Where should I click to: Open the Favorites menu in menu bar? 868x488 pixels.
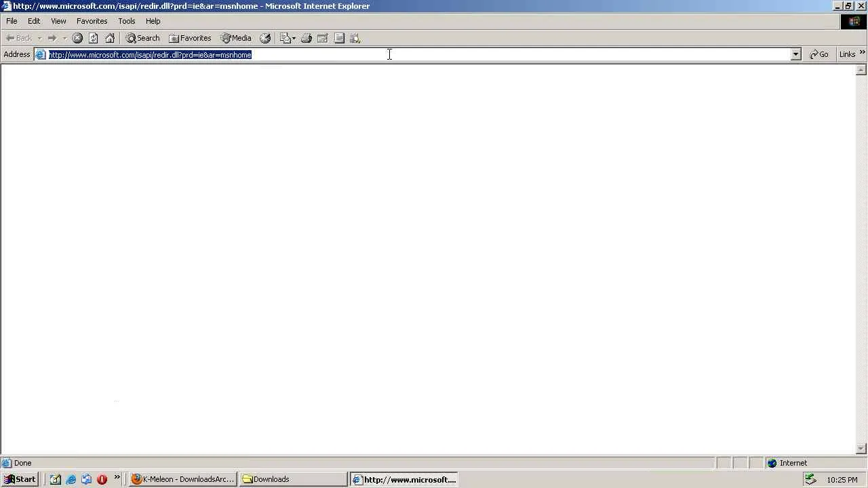point(92,21)
